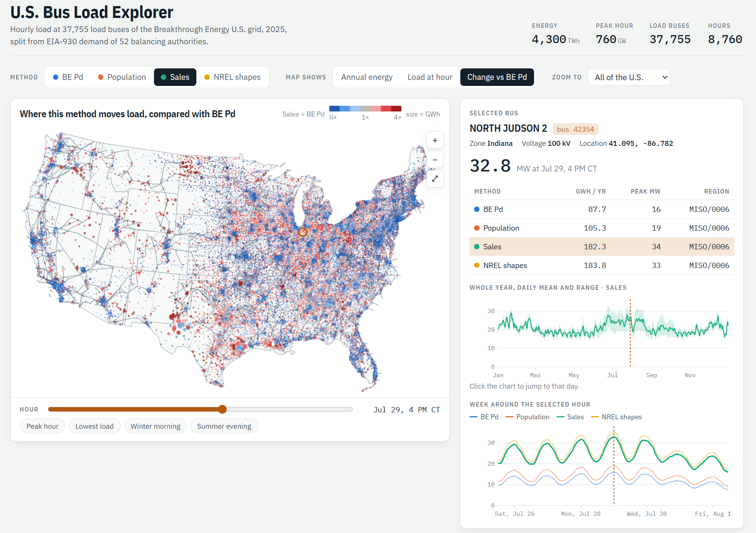The height and width of the screenshot is (533, 756).
Task: Select highlighted Sales row in table
Action: tap(602, 247)
